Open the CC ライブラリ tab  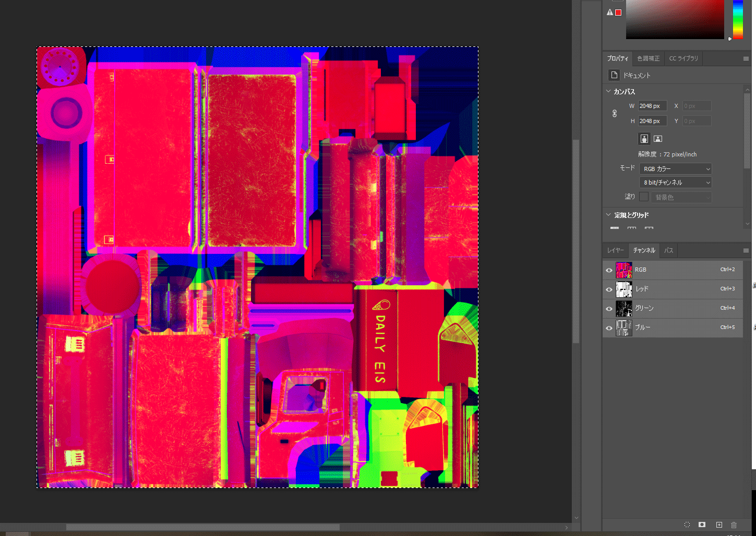pyautogui.click(x=683, y=58)
